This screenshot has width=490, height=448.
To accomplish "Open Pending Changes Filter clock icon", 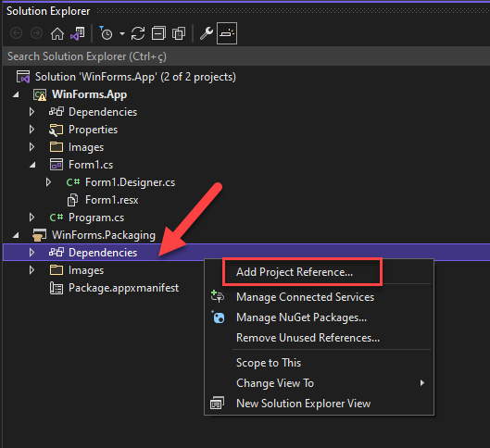I will point(106,33).
